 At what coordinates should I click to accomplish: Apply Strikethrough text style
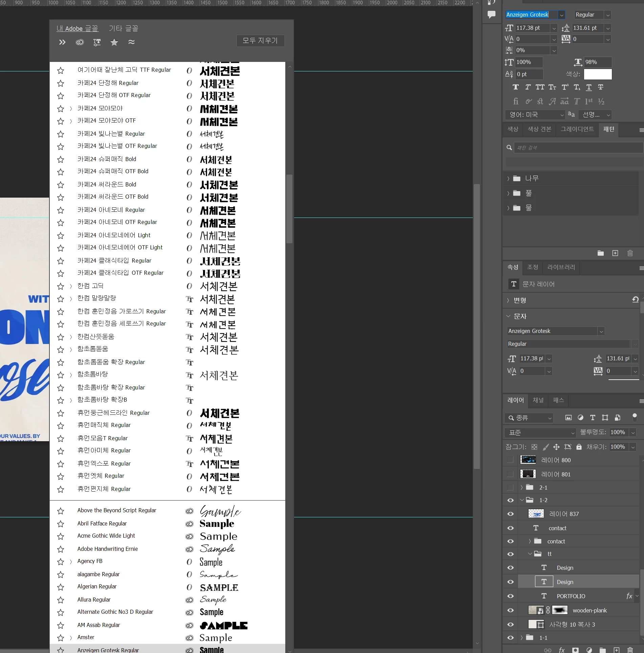tap(601, 87)
